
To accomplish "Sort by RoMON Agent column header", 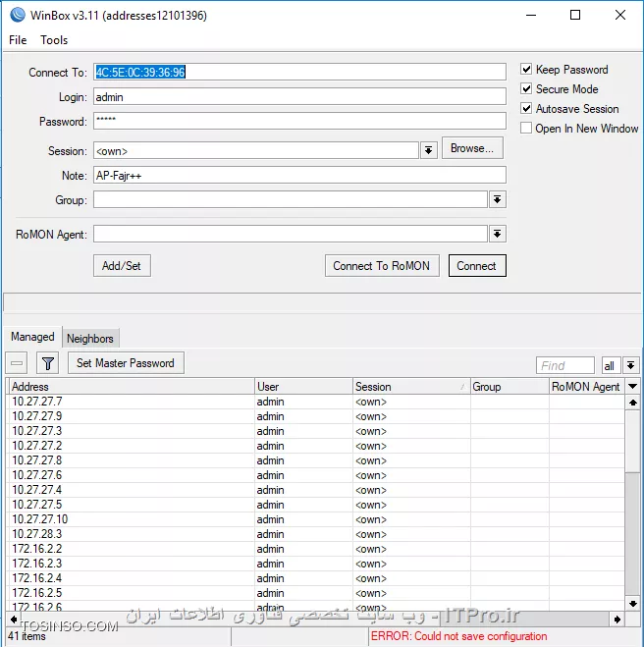I will [587, 387].
